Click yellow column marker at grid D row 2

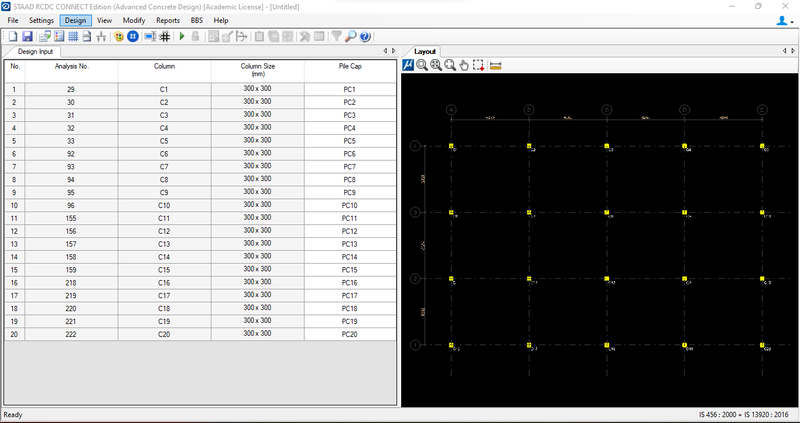point(685,279)
